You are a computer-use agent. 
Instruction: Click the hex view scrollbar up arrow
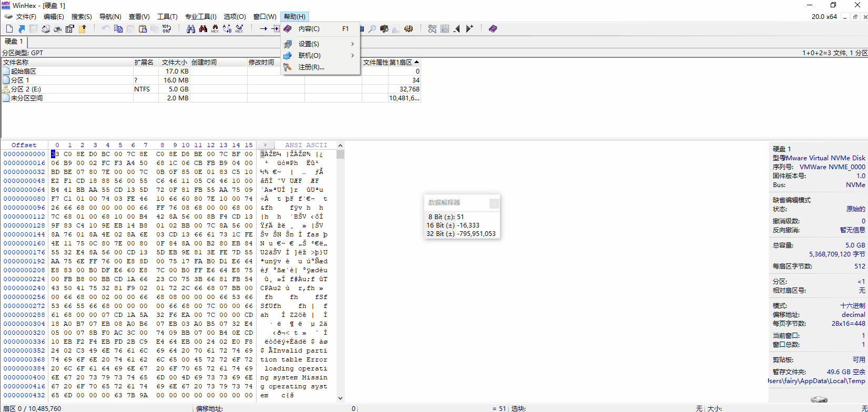340,146
